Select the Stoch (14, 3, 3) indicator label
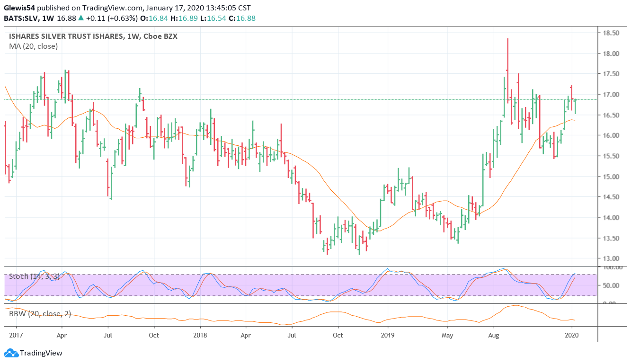This screenshot has height=364, width=631. [x=34, y=276]
